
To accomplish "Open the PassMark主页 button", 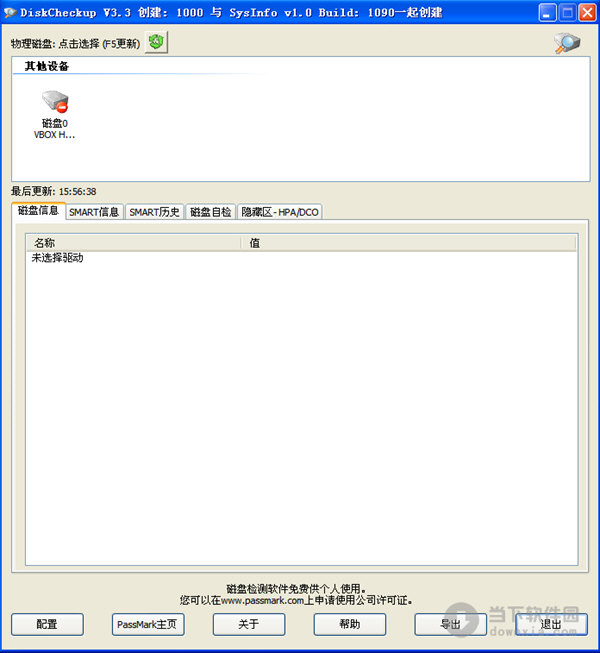I will 148,624.
